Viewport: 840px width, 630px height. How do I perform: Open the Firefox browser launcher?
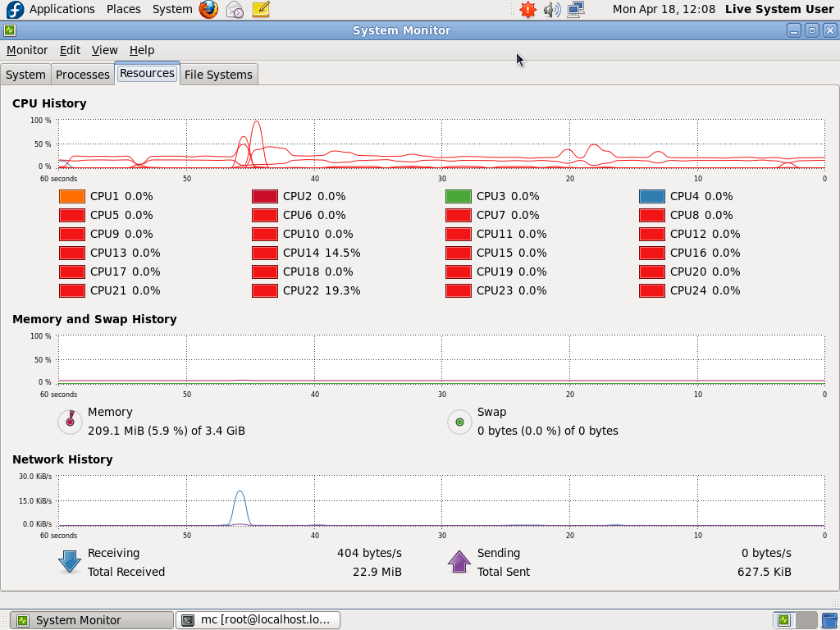pyautogui.click(x=209, y=10)
